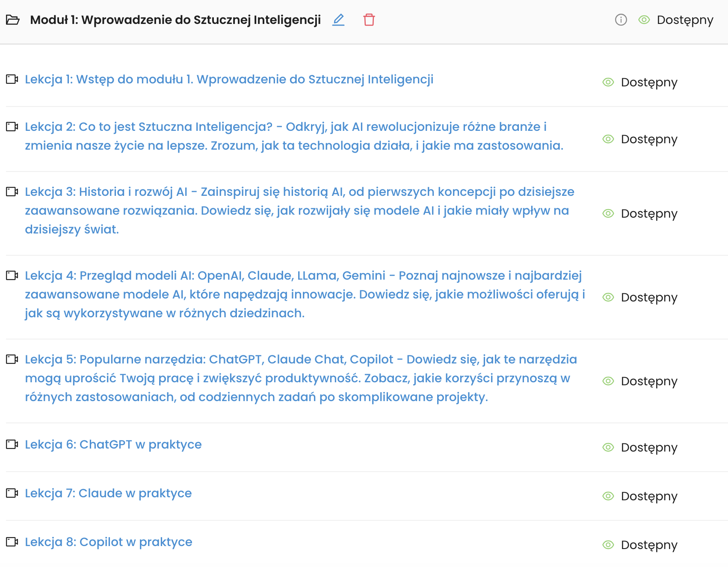The width and height of the screenshot is (728, 567).
Task: Toggle eye visibility icon for Lekcja 7
Action: 608,496
